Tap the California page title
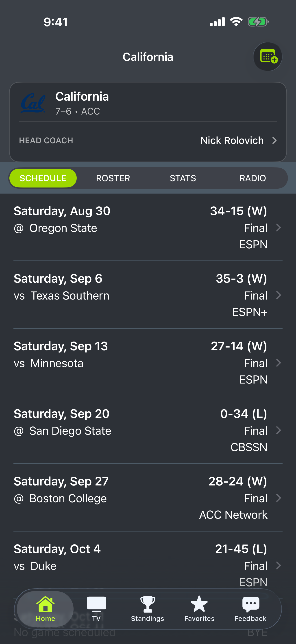This screenshot has width=296, height=644. (x=148, y=57)
